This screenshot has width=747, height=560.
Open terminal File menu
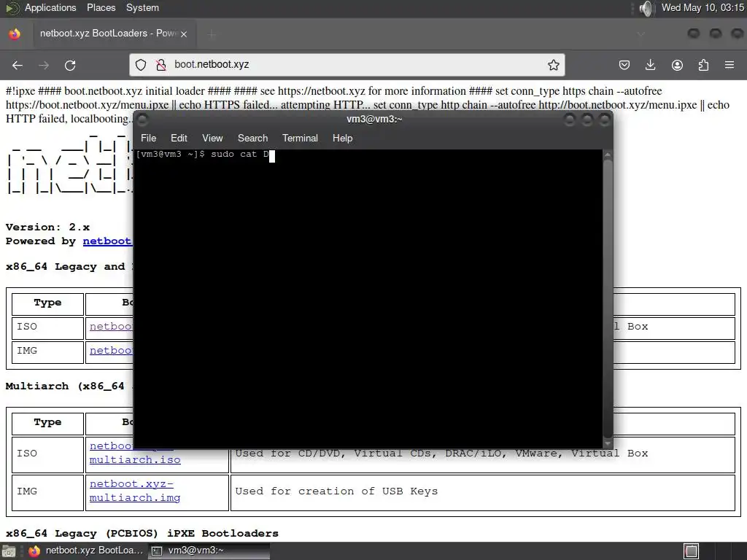click(x=148, y=138)
